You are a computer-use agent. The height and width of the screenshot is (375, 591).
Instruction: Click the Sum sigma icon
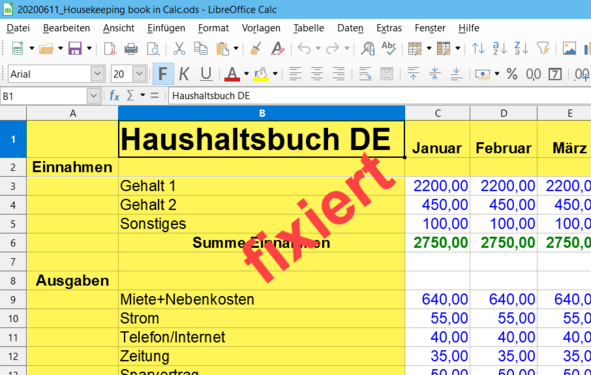point(130,96)
